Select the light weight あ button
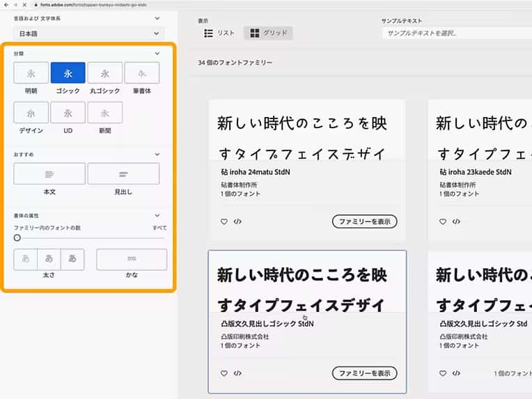 26,259
